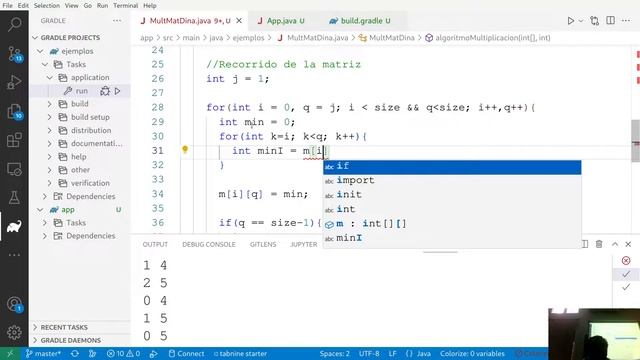The height and width of the screenshot is (360, 640).
Task: Change Spaces: 2 indentation setting
Action: pos(334,353)
